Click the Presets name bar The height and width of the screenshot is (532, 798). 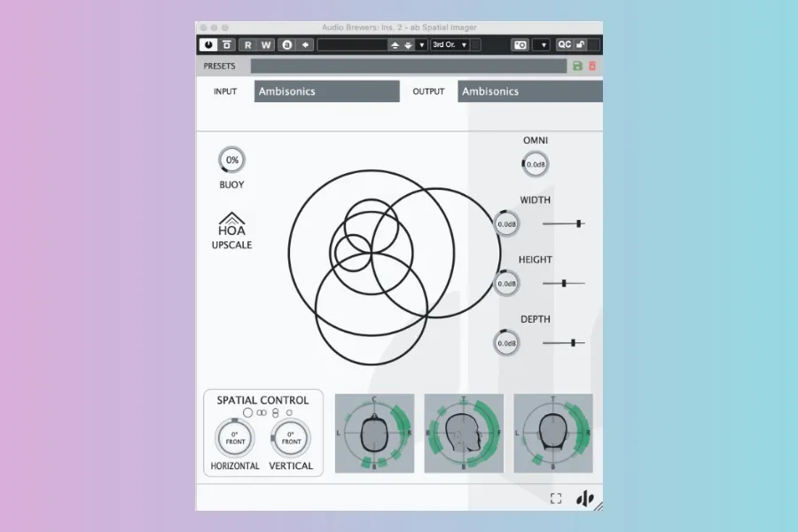point(410,66)
